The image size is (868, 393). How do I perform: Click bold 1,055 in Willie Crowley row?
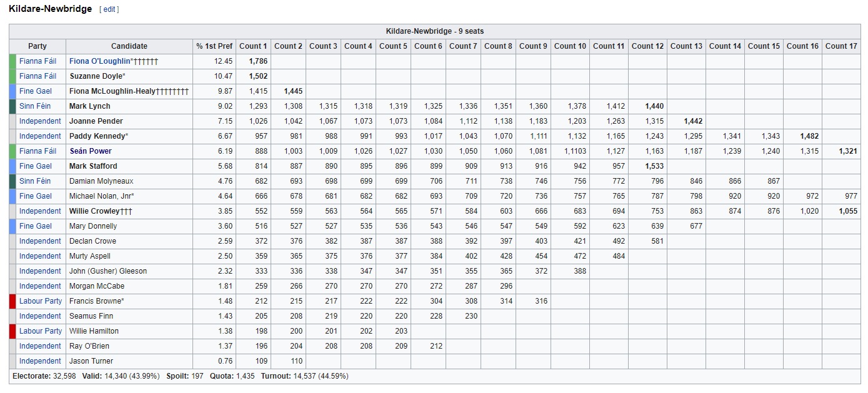(x=848, y=211)
